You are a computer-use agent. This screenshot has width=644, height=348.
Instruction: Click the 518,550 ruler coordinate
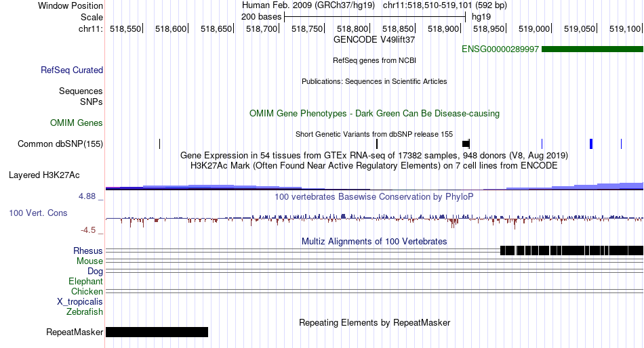coord(125,28)
